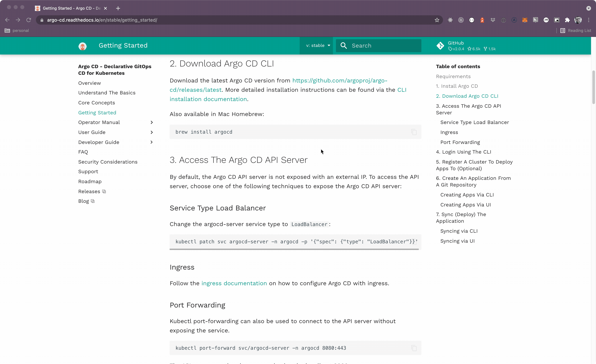
Task: Open Overview in the sidebar
Action: tap(89, 83)
